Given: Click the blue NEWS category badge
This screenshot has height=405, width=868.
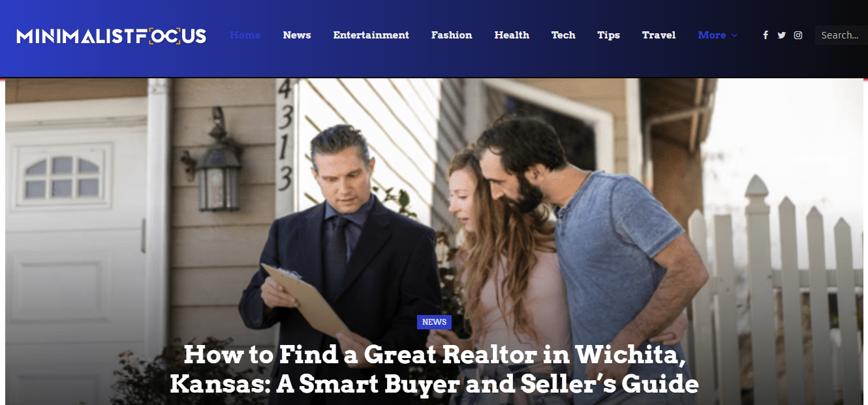Looking at the screenshot, I should click(434, 322).
